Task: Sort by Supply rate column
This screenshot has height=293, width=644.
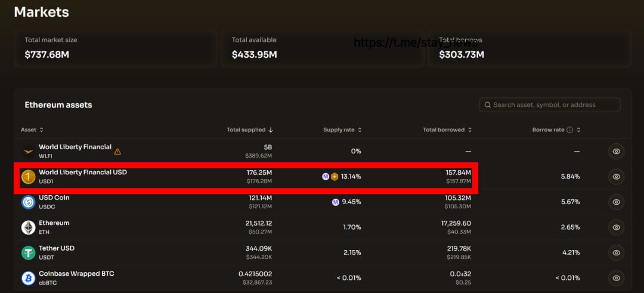Action: click(x=342, y=130)
